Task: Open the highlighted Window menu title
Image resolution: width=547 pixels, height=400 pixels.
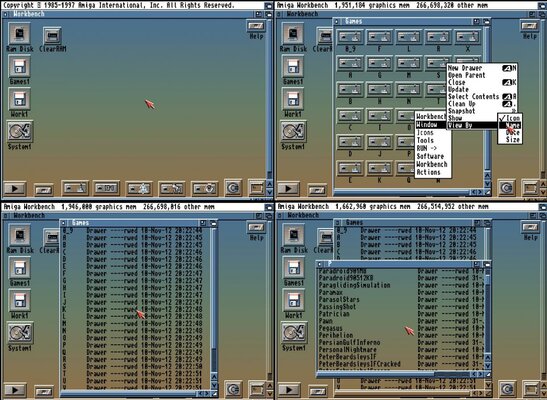Action: [431, 125]
